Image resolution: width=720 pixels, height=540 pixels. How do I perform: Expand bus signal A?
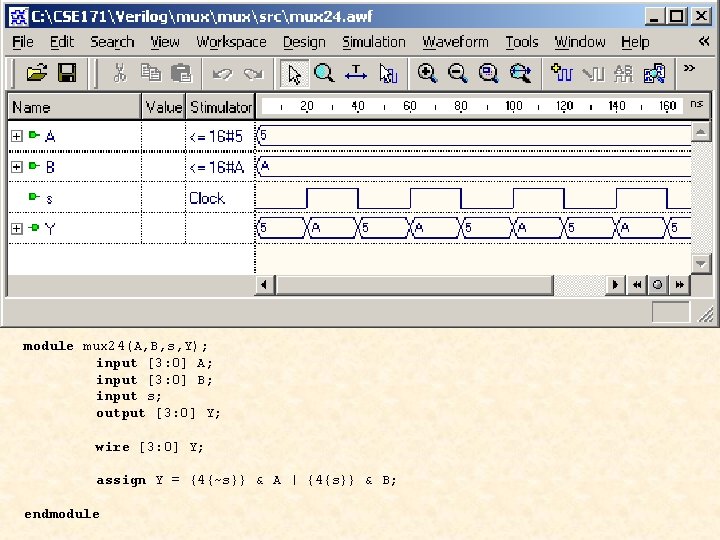[x=17, y=136]
